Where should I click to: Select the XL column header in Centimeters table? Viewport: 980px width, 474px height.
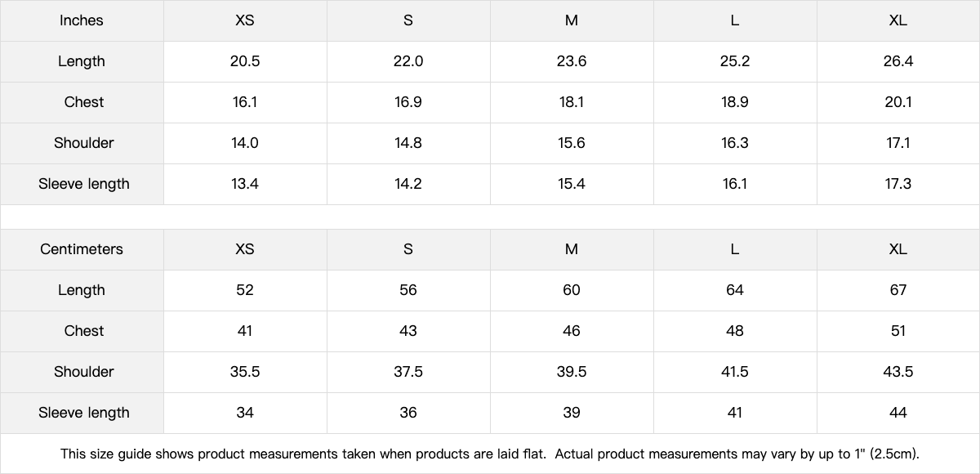pos(898,249)
